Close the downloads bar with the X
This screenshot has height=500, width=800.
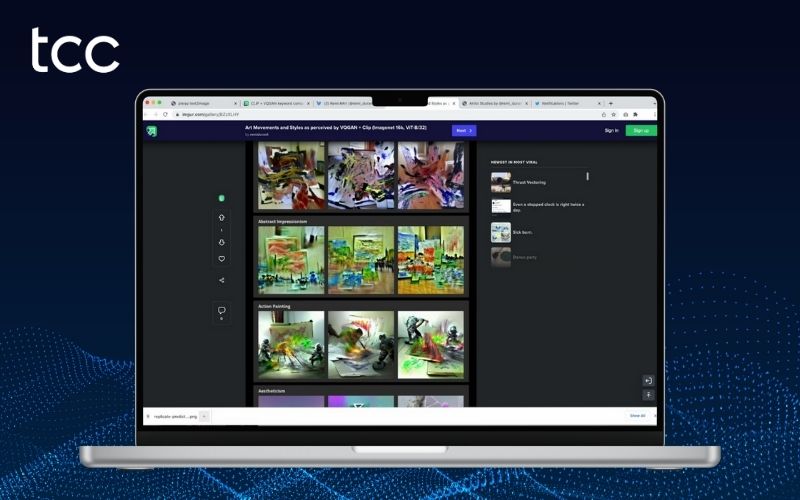pyautogui.click(x=655, y=416)
